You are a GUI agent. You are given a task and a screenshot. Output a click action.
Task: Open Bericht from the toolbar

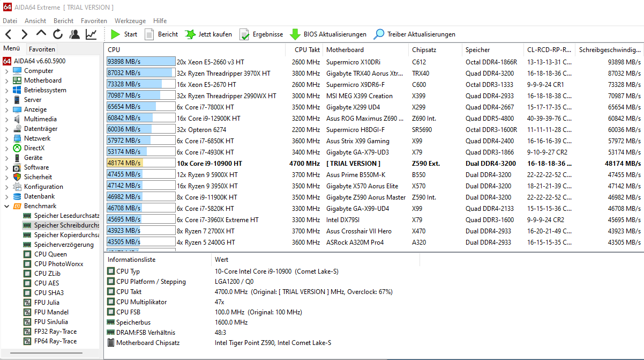pyautogui.click(x=161, y=34)
